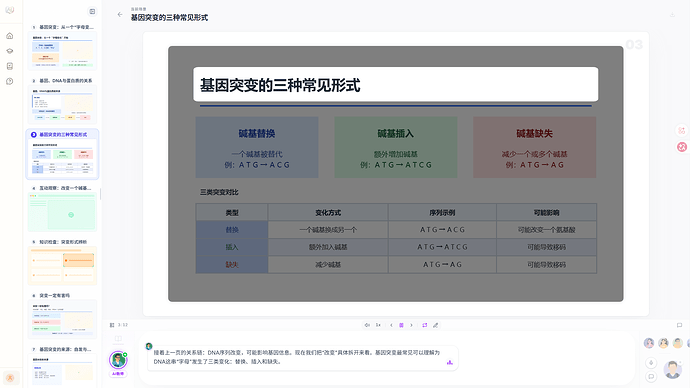Click the teacher speech text bubble

pyautogui.click(x=303, y=357)
